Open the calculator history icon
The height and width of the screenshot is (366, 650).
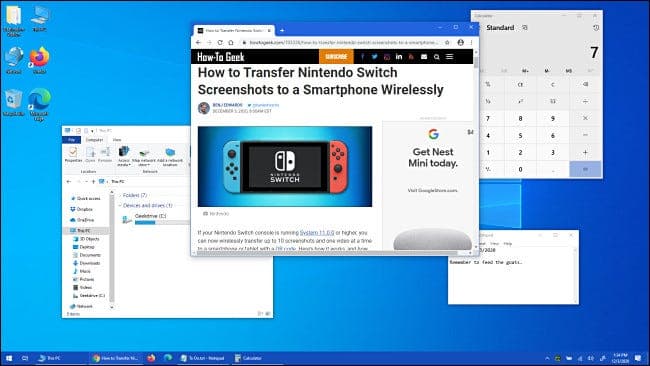(x=596, y=28)
